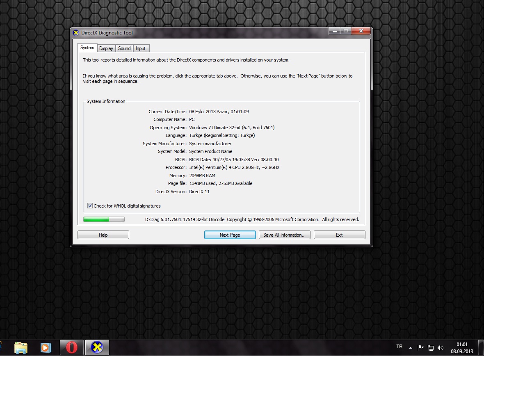The height and width of the screenshot is (420, 525).
Task: Click the 2048MB RAM value
Action: point(202,176)
